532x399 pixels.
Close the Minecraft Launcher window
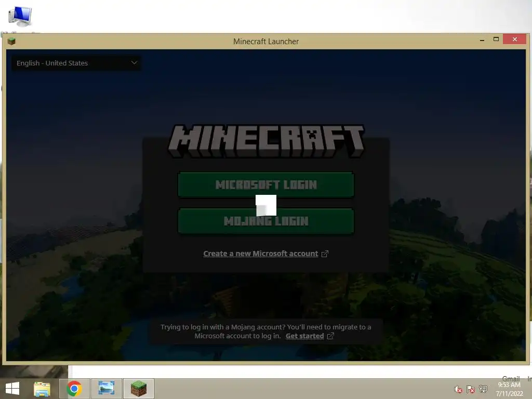(515, 39)
